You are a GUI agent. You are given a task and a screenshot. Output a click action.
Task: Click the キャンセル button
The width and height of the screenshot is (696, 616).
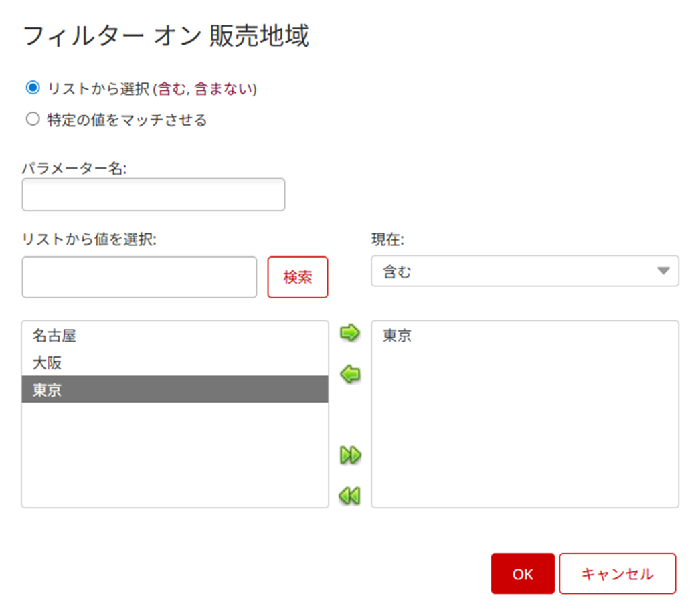(x=617, y=574)
